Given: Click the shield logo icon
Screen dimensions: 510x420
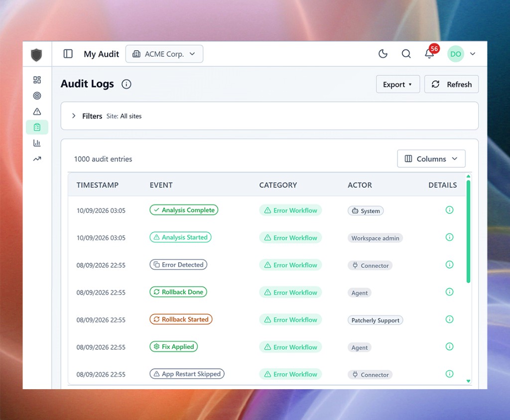Looking at the screenshot, I should pyautogui.click(x=36, y=55).
